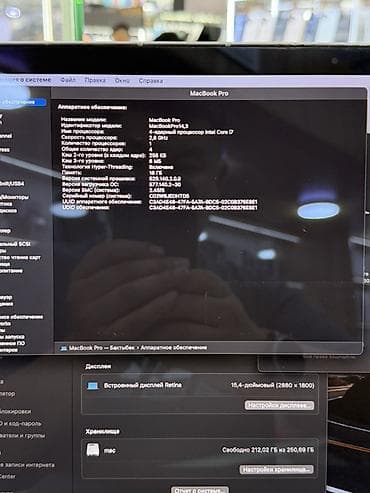Open the Файл menu
Viewport: 370px width, 493px height.
coord(68,80)
